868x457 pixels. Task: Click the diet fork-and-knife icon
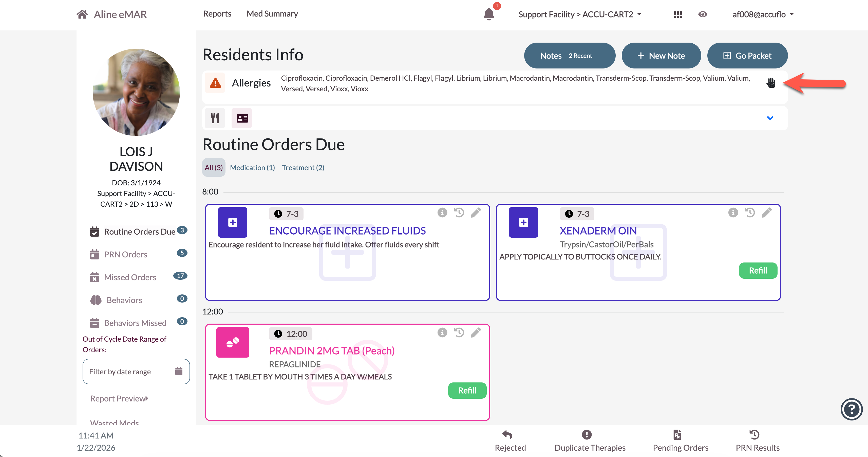(x=215, y=118)
